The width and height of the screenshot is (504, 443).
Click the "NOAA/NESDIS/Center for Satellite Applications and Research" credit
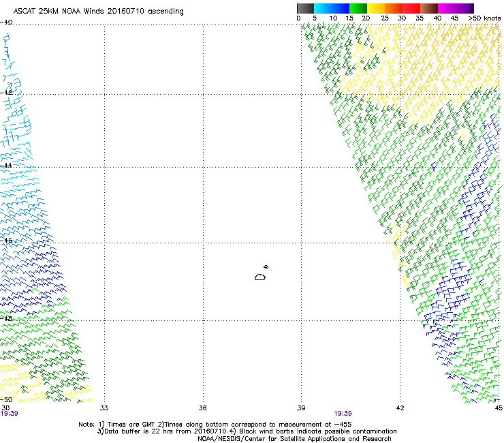(294, 439)
